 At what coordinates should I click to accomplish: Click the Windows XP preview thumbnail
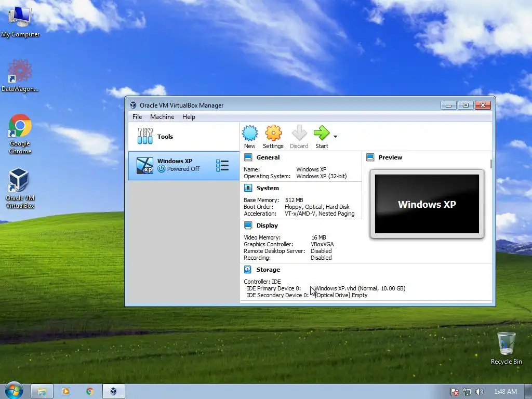tap(427, 204)
